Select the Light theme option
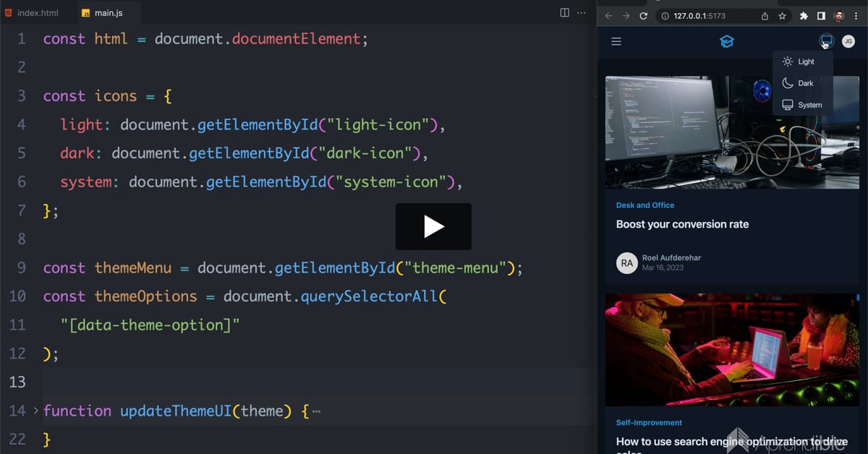868x454 pixels. pyautogui.click(x=803, y=62)
